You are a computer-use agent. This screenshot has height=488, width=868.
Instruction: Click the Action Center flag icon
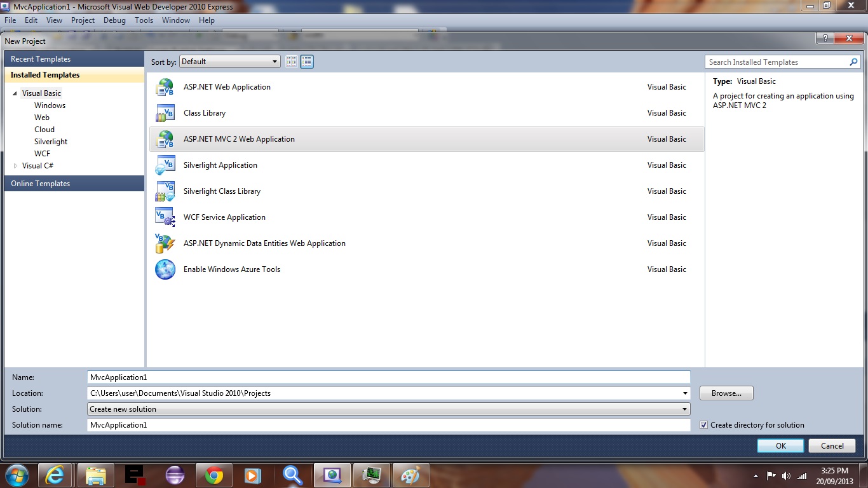click(x=771, y=475)
